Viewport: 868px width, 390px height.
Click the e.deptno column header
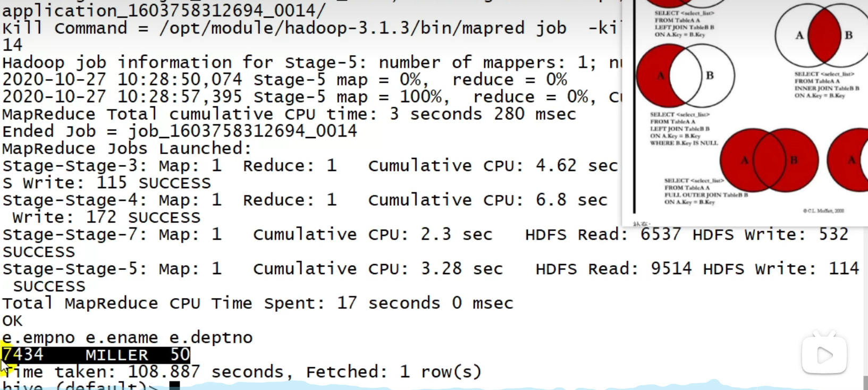coord(211,338)
